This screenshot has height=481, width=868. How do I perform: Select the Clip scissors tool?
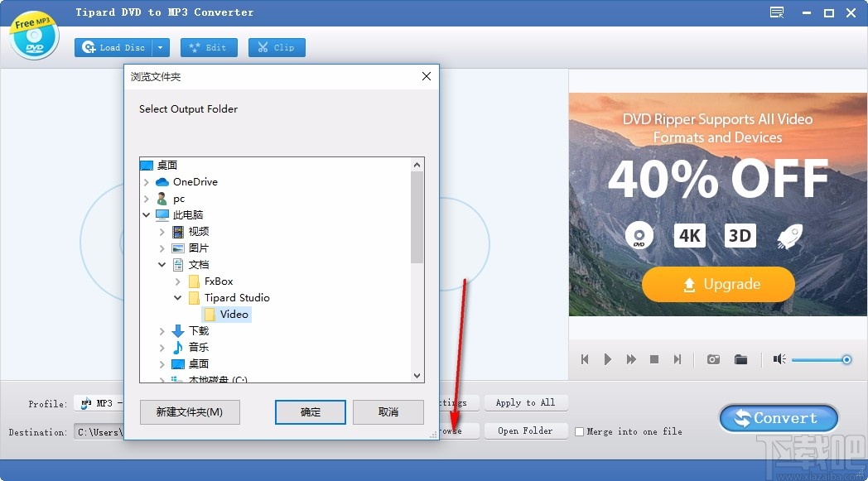276,47
